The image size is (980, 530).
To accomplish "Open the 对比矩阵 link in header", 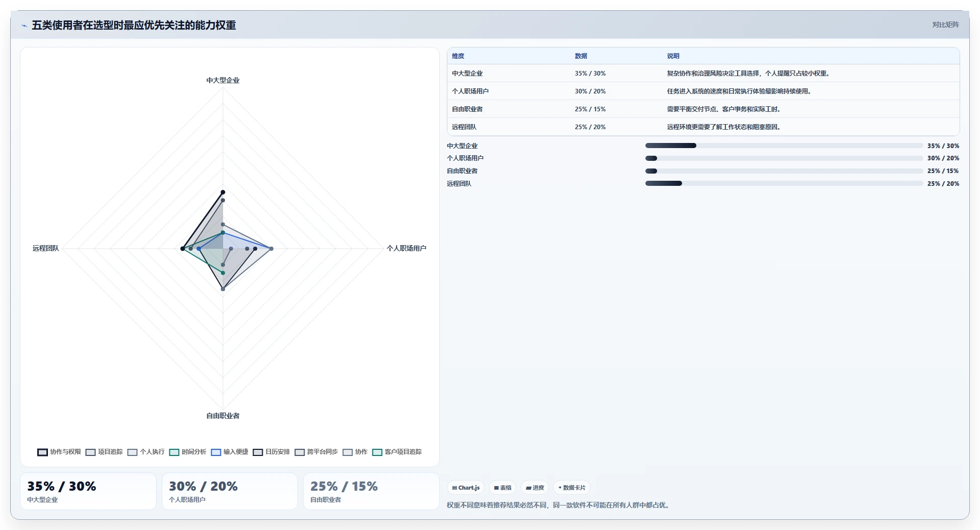I will [x=945, y=25].
